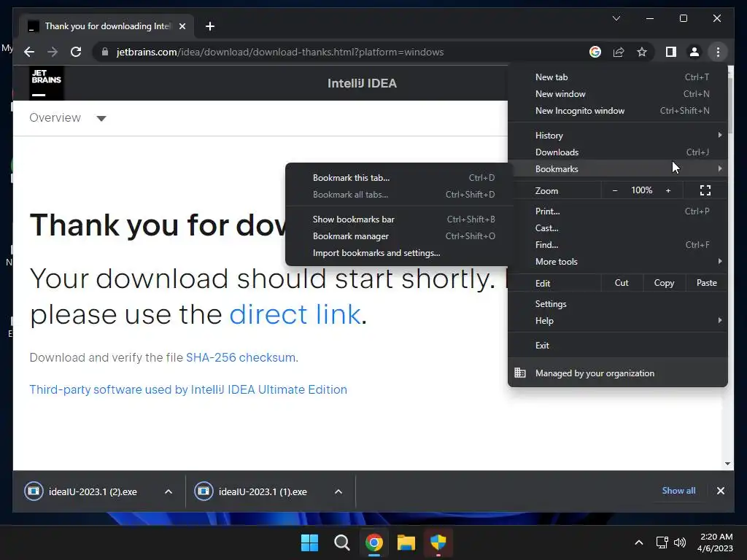Open the tab search chevron
Viewport: 747px width, 560px height.
tap(616, 18)
